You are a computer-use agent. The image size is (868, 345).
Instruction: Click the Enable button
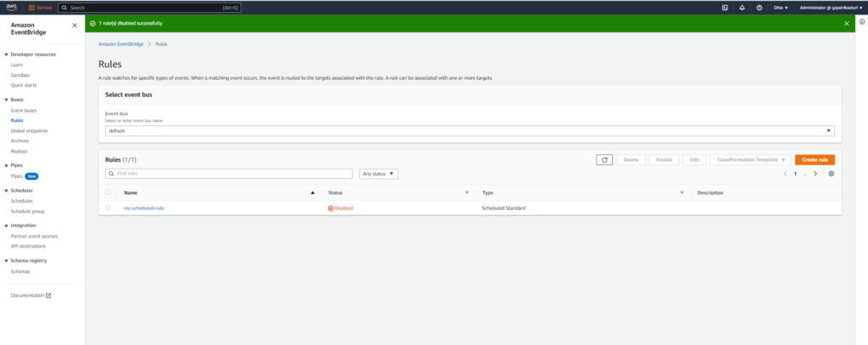pyautogui.click(x=665, y=159)
